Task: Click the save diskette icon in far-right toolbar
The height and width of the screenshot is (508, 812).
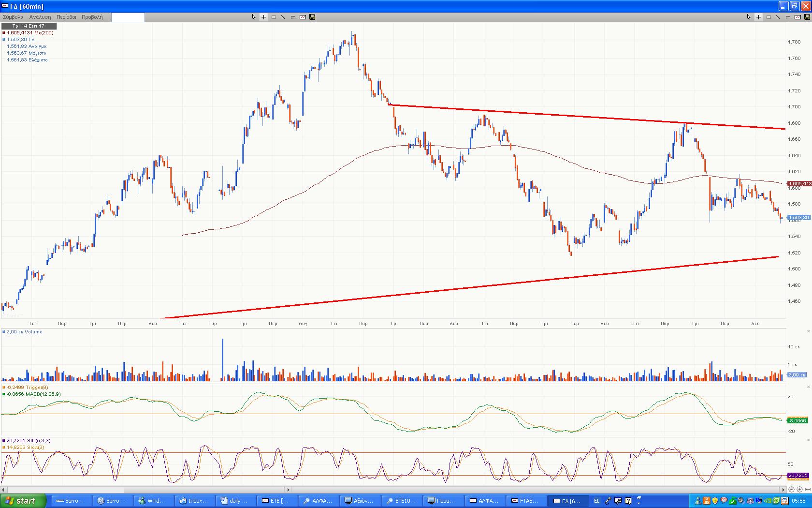Action: 807,17
